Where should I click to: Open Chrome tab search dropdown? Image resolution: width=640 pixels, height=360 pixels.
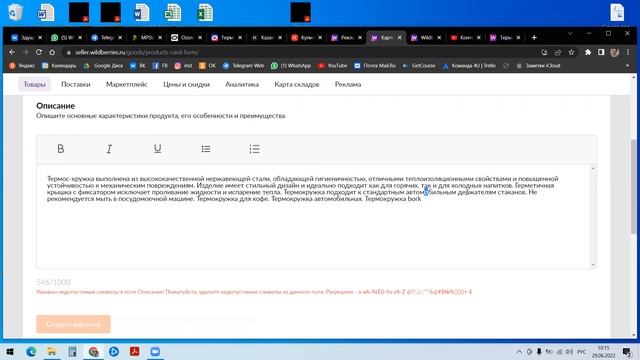(x=570, y=33)
